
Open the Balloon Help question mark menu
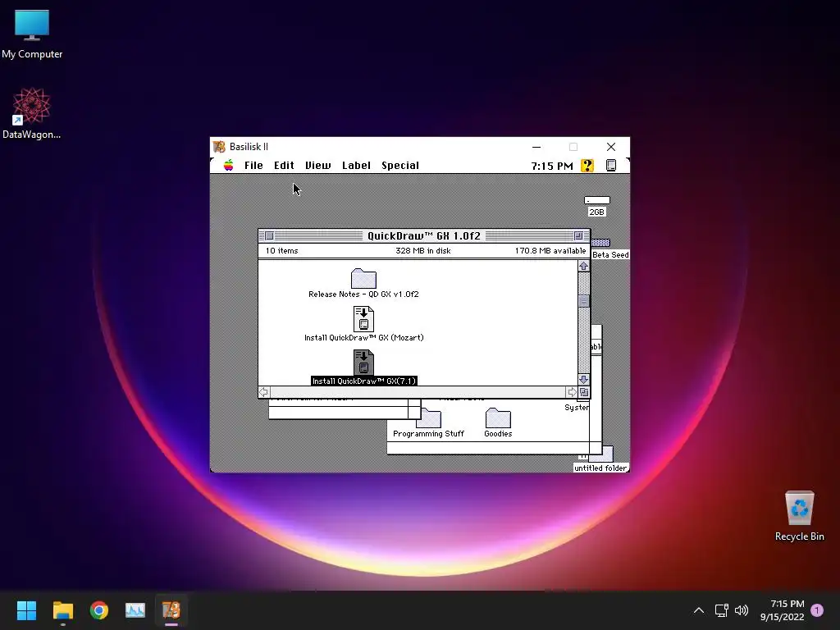[x=587, y=166]
